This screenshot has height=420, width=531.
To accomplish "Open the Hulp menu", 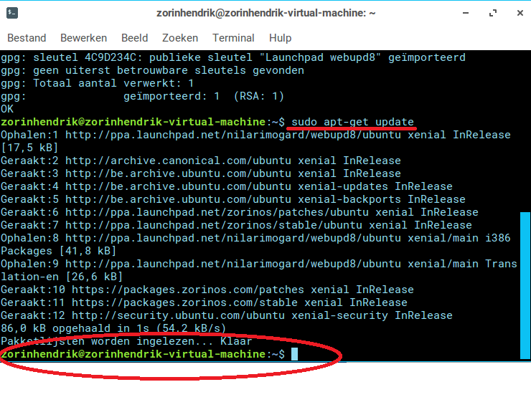I will (x=280, y=38).
